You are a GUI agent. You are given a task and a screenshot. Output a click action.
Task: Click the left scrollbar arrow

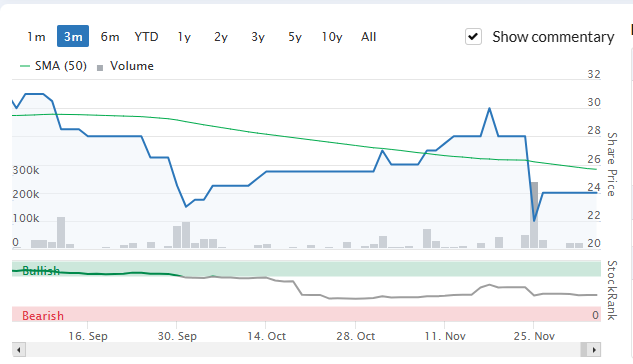19,349
